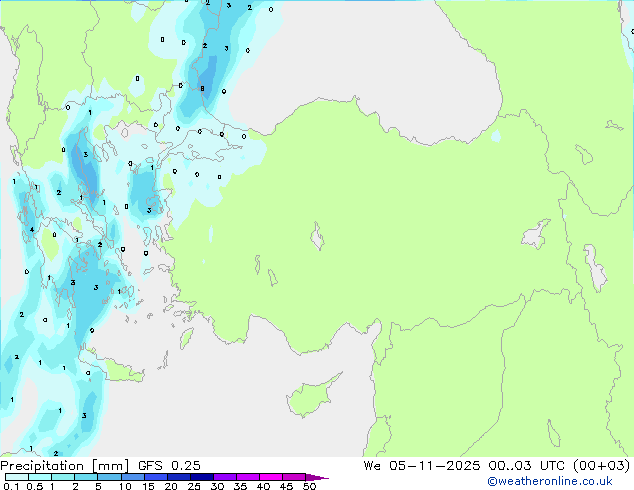Click the 0.1–0.5 mm legend color swatch
Viewport: 634px width, 490px height.
point(17,477)
